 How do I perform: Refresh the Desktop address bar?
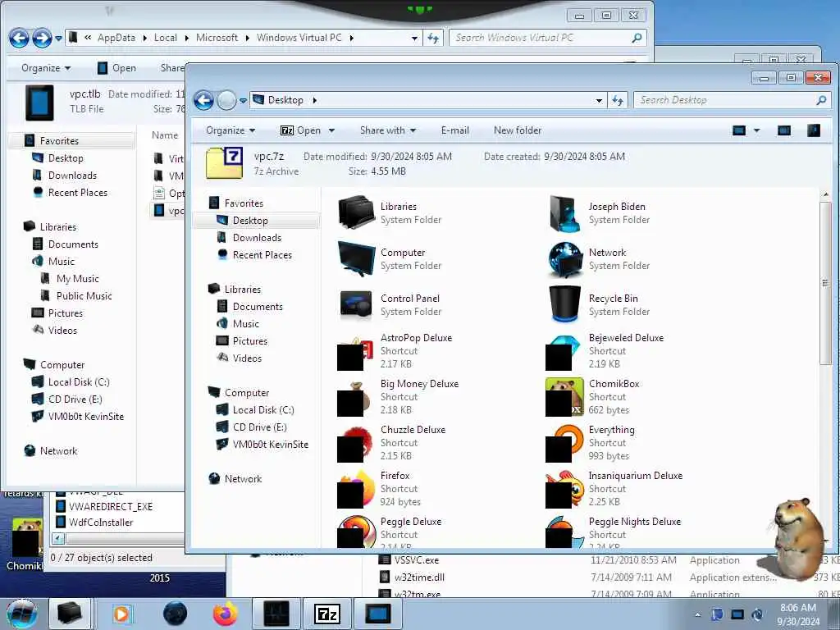[x=618, y=100]
